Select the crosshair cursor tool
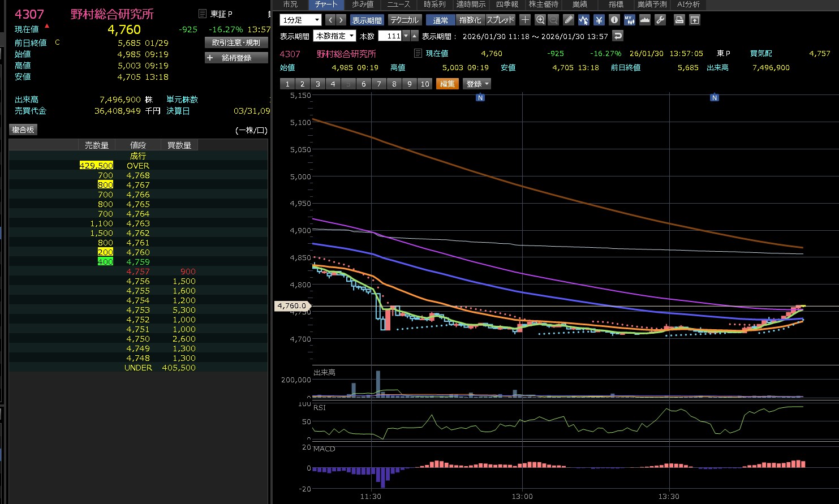This screenshot has width=839, height=504. point(525,20)
